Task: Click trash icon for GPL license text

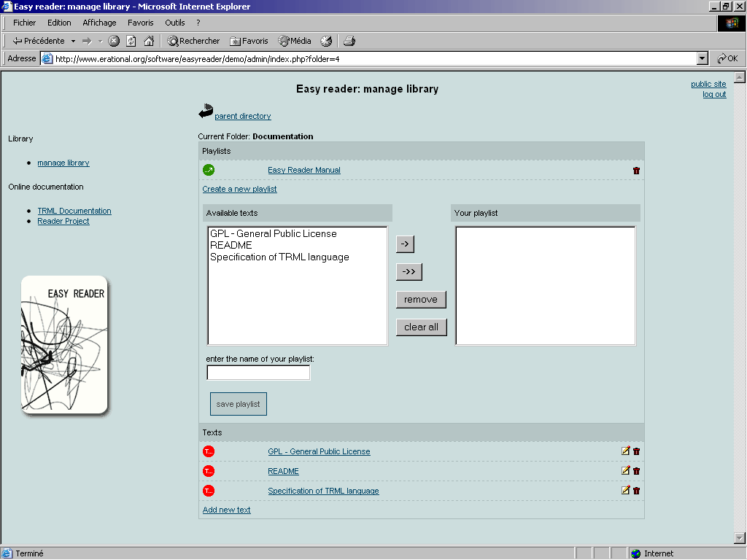Action: pyautogui.click(x=636, y=451)
